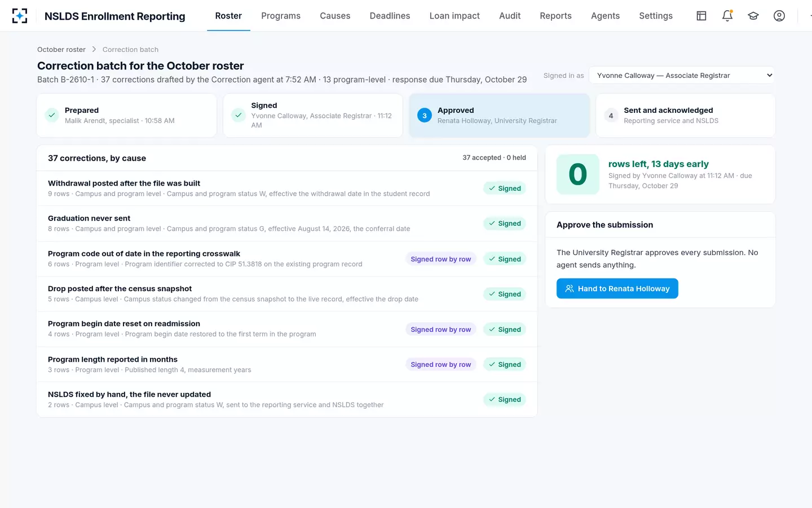Open 'NSLDS fixed by hand' cause row

[x=287, y=400]
